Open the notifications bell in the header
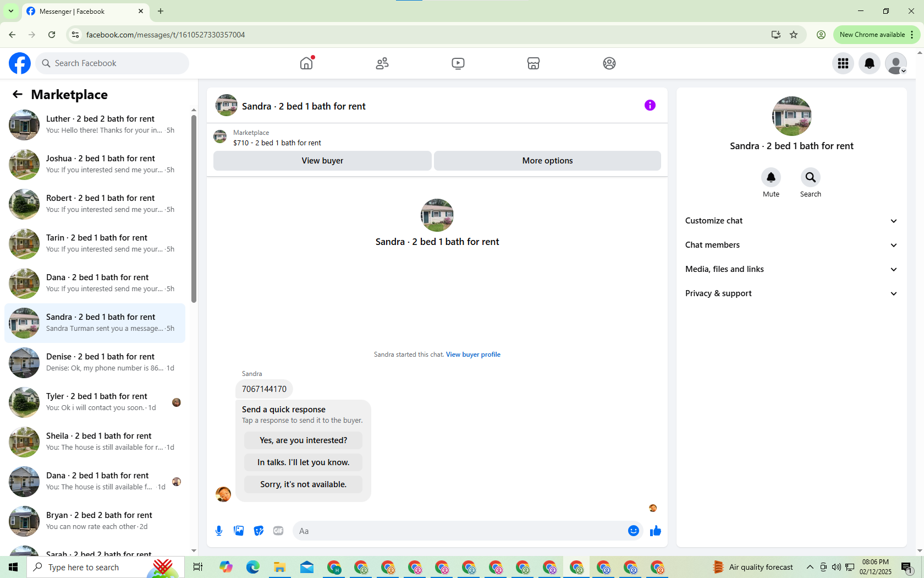Screen dimensions: 924x578 [x=870, y=63]
